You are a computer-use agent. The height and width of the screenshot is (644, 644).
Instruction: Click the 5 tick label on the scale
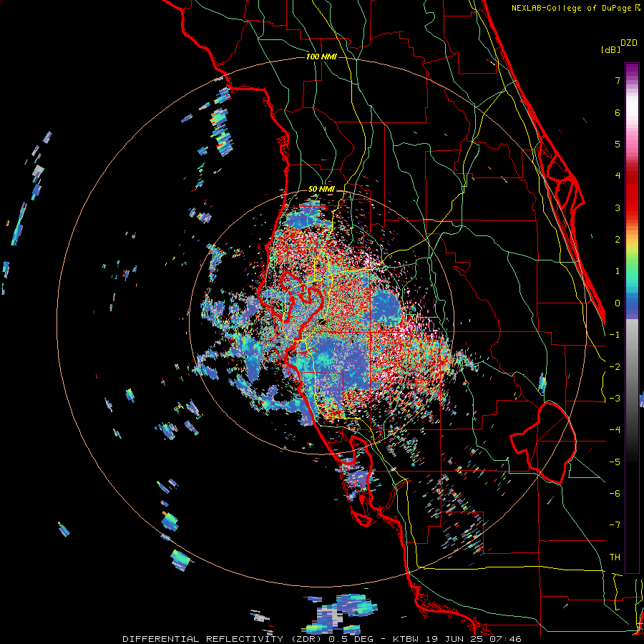[618, 144]
